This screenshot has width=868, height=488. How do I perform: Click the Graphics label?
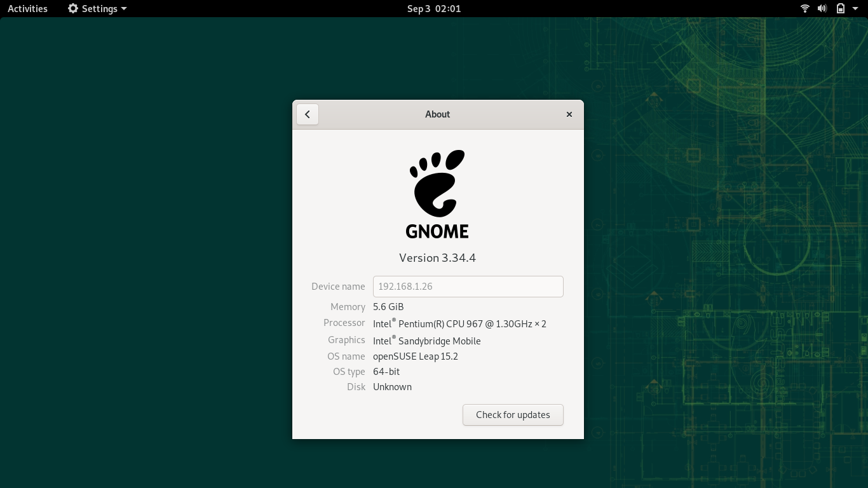click(346, 340)
